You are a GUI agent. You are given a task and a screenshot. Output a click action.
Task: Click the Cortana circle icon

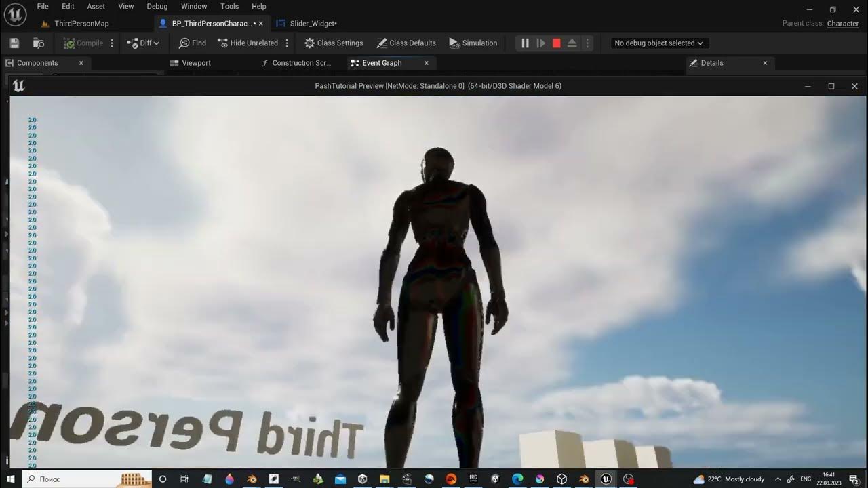[162, 479]
